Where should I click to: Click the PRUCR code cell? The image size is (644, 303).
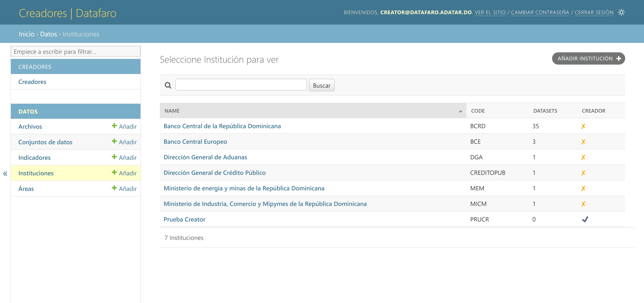pos(479,219)
